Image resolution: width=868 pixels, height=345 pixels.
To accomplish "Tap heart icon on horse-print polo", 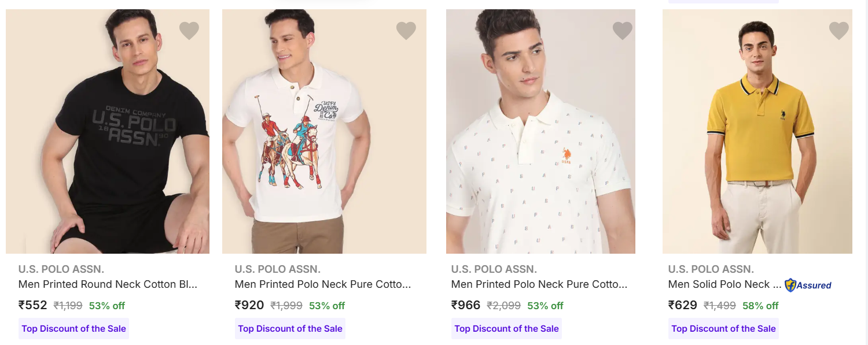I will click(406, 30).
